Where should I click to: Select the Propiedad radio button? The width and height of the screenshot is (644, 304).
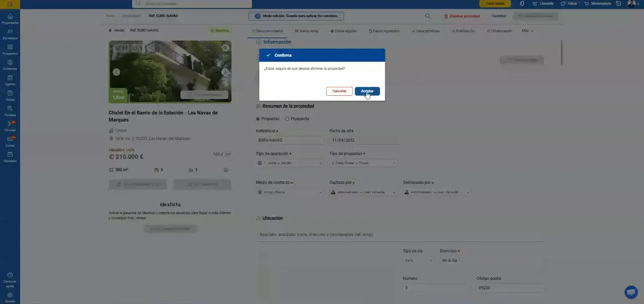(258, 119)
